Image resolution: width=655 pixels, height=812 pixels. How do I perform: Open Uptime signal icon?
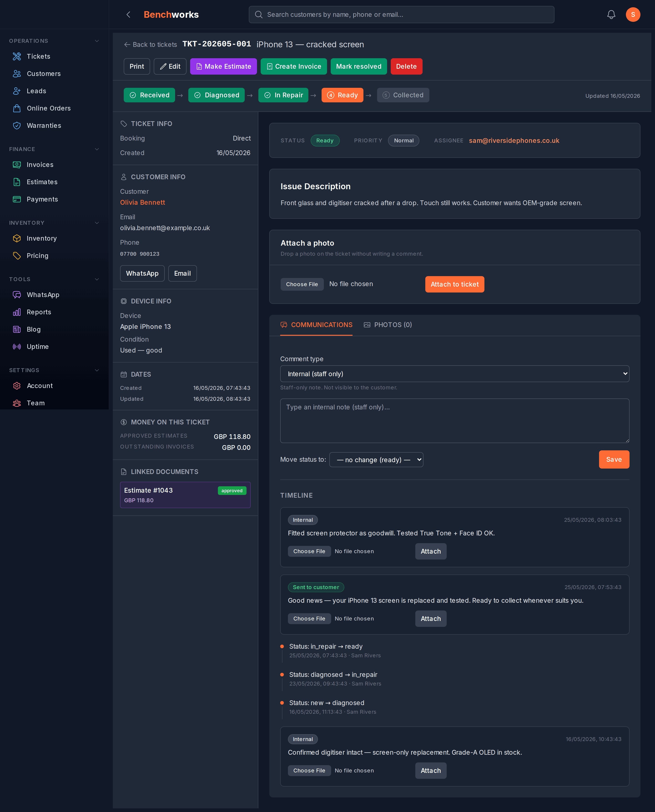(17, 347)
